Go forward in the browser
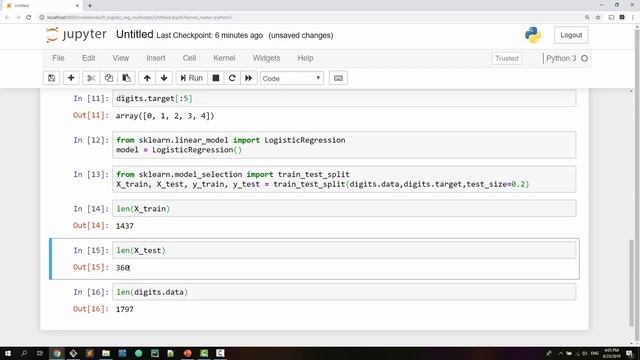Viewport: 640px width, 360px height. [x=18, y=18]
